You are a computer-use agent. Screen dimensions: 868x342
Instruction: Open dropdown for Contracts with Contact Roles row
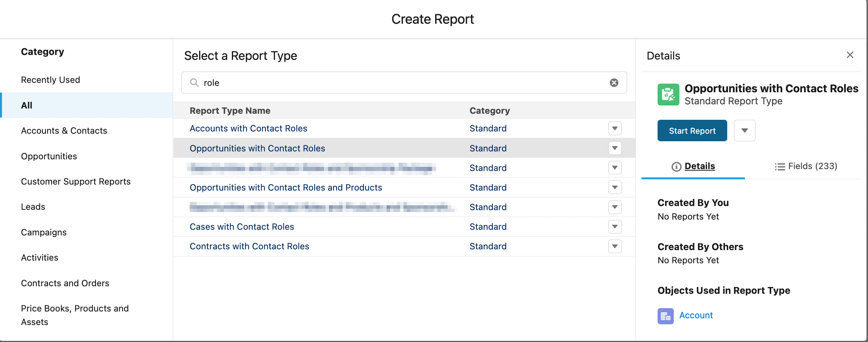615,246
